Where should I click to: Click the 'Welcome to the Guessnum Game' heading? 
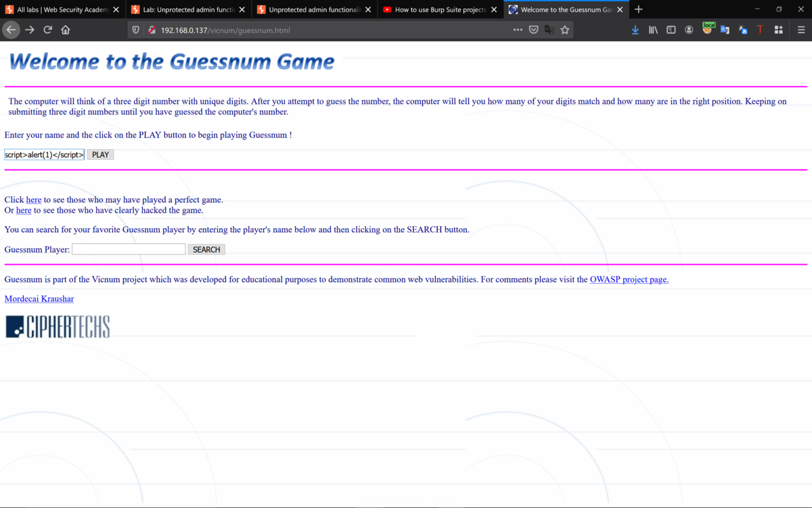[172, 62]
